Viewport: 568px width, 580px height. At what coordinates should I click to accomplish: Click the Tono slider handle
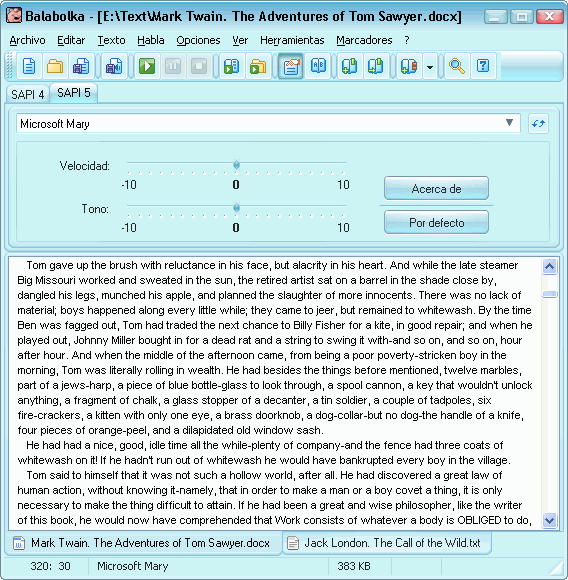(x=236, y=208)
